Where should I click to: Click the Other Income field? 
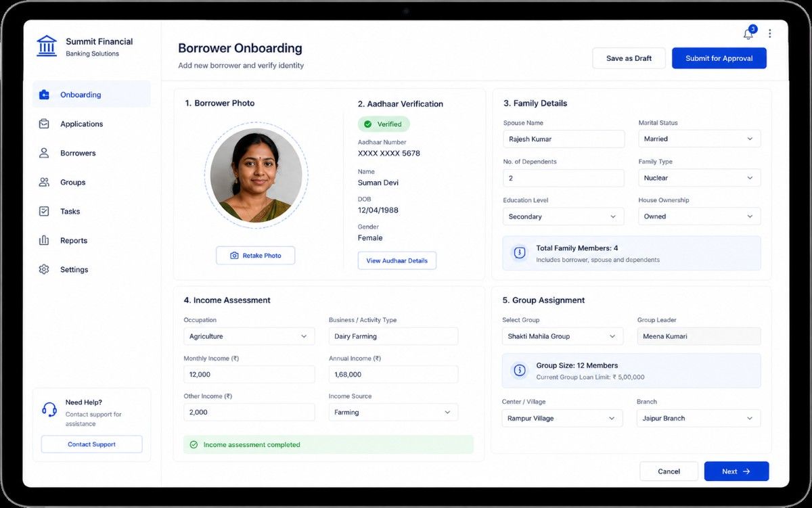tap(249, 412)
